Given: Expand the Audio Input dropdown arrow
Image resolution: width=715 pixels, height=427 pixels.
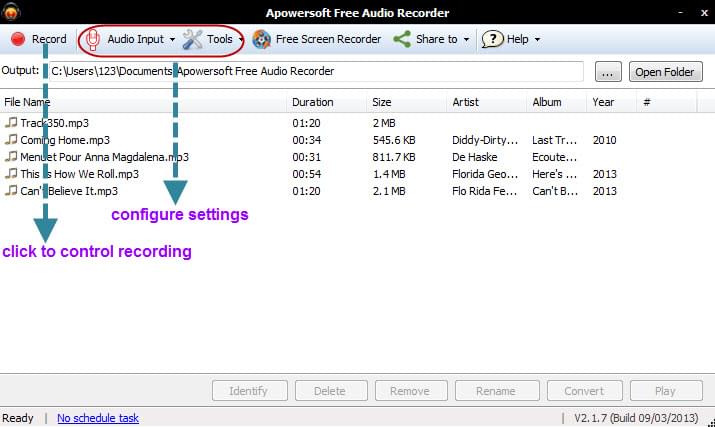Looking at the screenshot, I should coord(172,40).
